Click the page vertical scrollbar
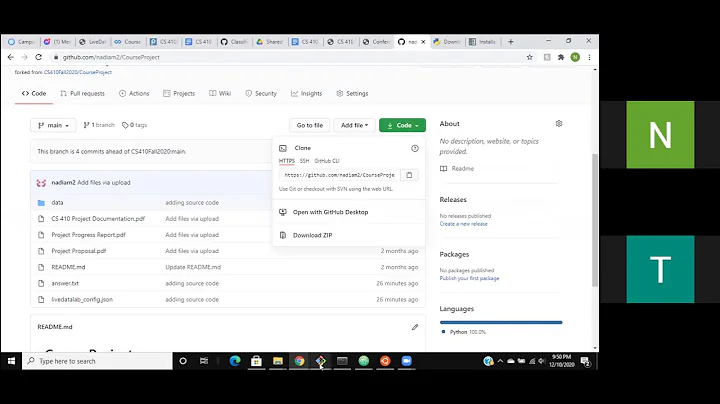Image resolution: width=720 pixels, height=404 pixels. click(x=595, y=220)
